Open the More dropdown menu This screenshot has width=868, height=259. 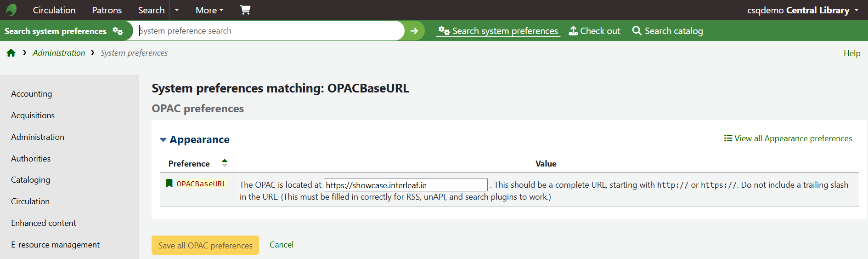209,10
